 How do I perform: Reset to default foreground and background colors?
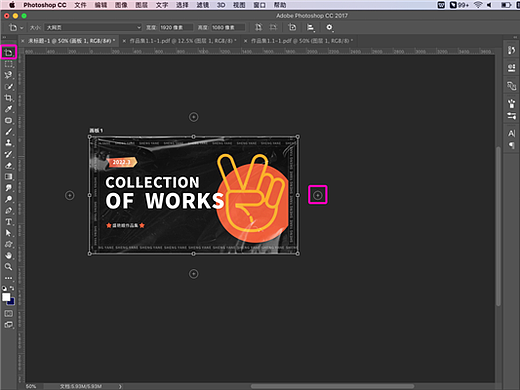[4, 288]
